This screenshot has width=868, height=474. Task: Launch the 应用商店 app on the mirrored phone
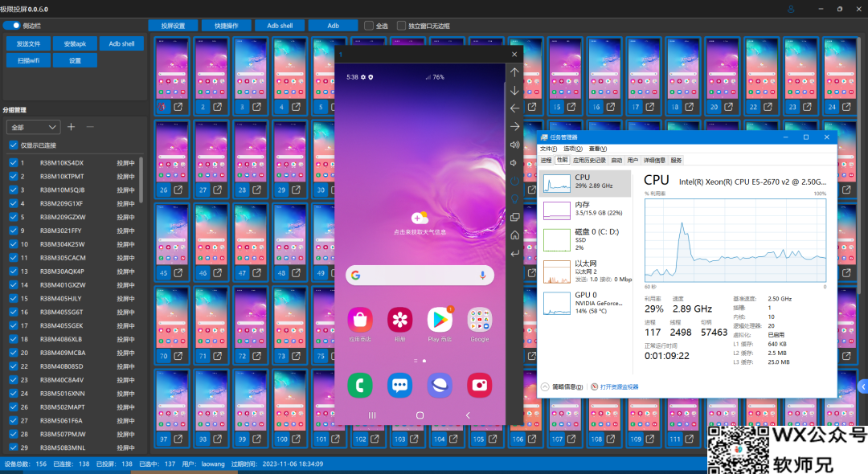pyautogui.click(x=360, y=320)
